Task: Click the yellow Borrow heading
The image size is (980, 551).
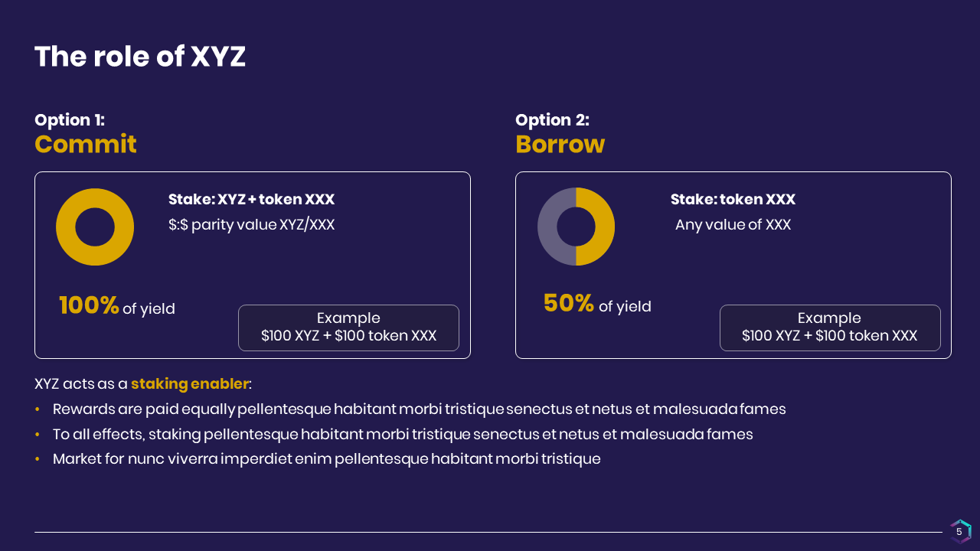Action: pyautogui.click(x=560, y=144)
